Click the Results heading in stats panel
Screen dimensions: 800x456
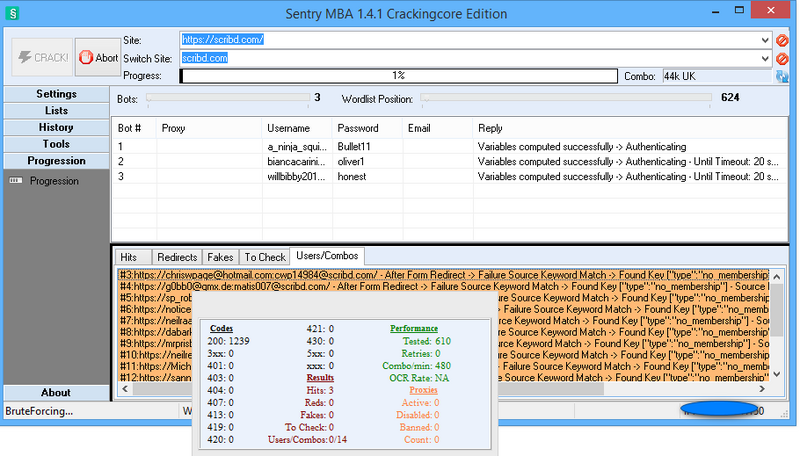[320, 378]
